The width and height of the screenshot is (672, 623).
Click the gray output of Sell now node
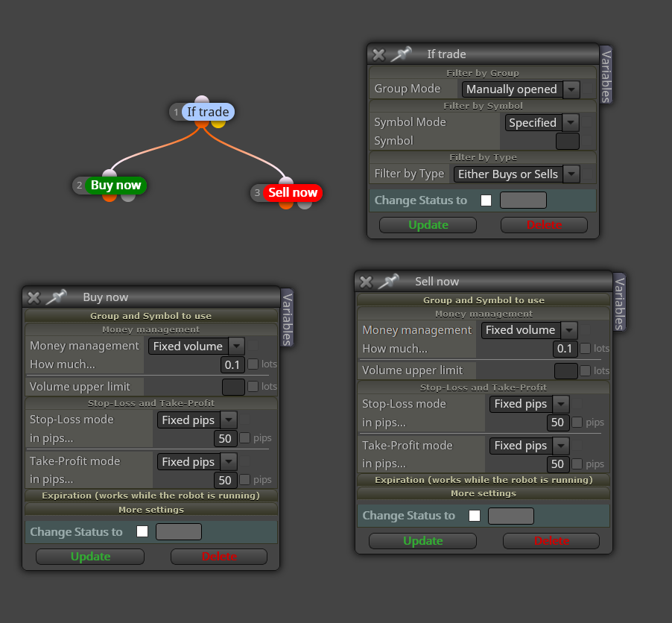click(x=304, y=205)
